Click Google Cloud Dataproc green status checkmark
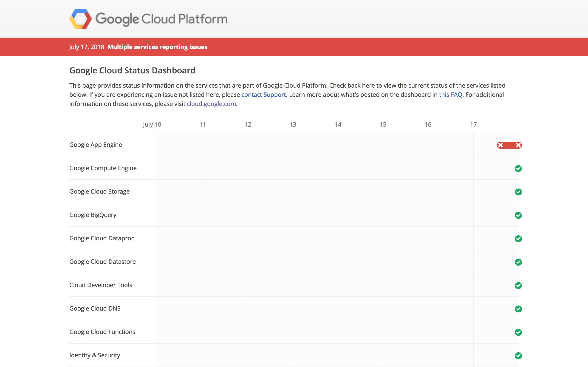 point(518,239)
